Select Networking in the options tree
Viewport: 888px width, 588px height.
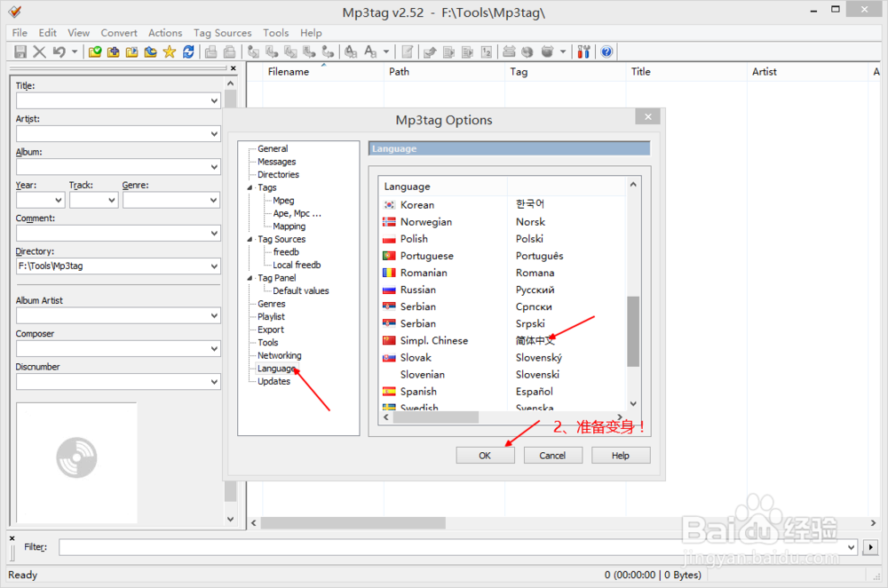[279, 355]
